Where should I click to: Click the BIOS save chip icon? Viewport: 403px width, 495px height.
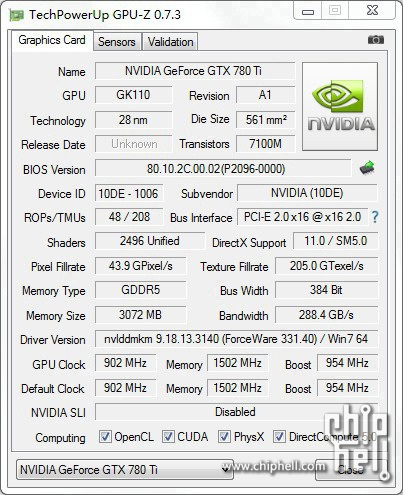367,168
